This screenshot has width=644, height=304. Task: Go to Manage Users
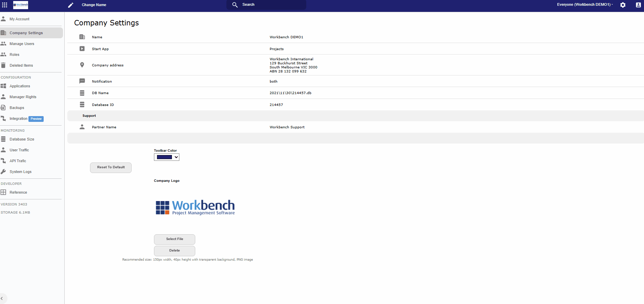[22, 44]
